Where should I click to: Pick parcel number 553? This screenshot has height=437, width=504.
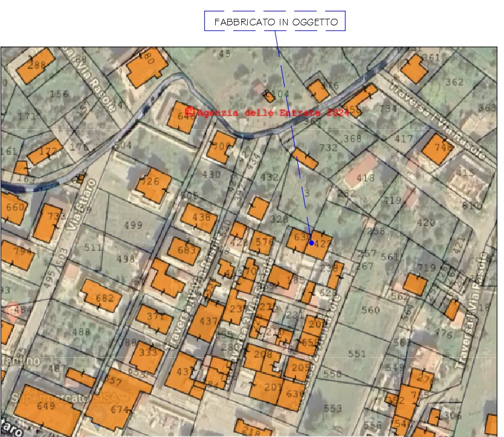pos(333,409)
